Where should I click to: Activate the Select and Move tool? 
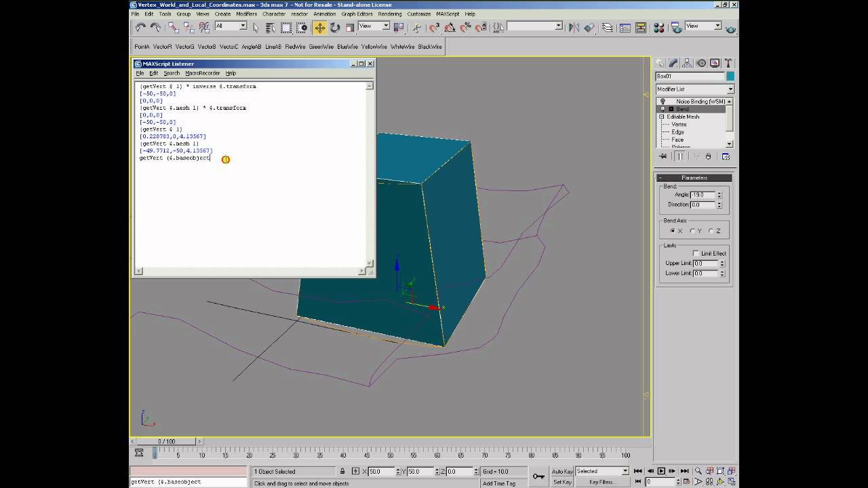click(319, 28)
